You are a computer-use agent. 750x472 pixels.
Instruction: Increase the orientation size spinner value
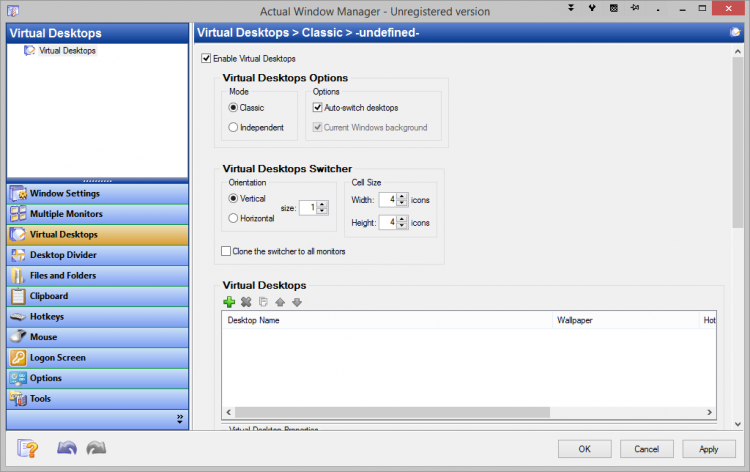tap(322, 204)
